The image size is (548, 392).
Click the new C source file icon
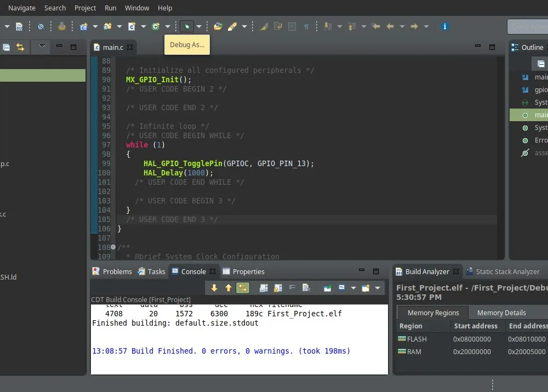click(x=132, y=26)
